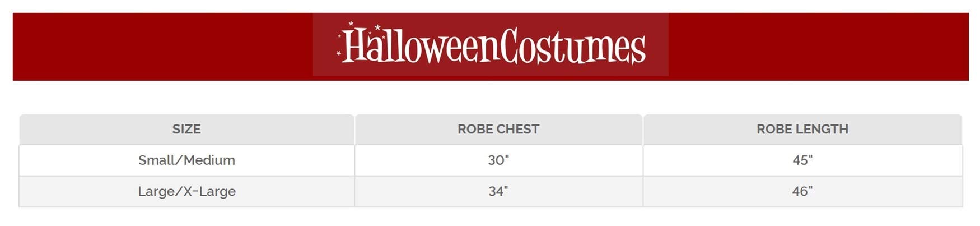Click the 34" robe chest value
The width and height of the screenshot is (980, 226).
coord(498,192)
